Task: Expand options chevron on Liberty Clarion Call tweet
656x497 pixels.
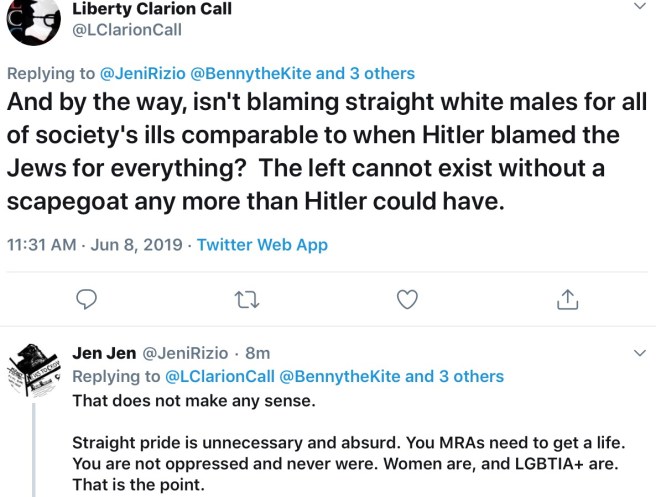Action: coord(641,8)
